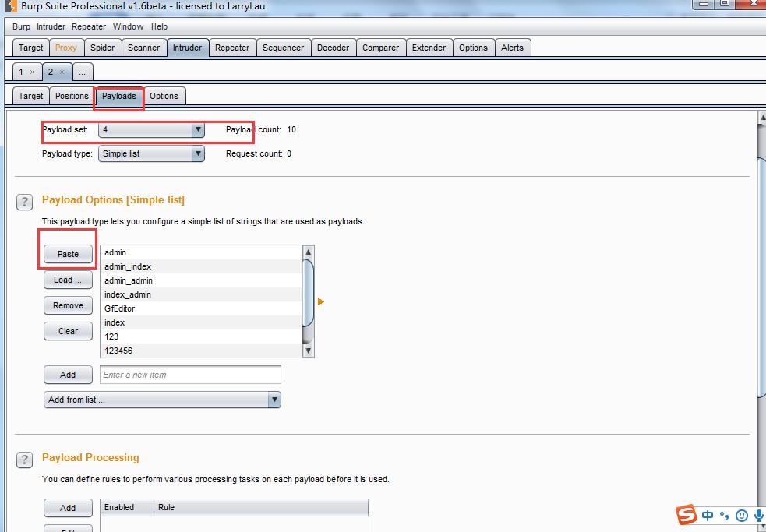The height and width of the screenshot is (532, 766).
Task: Open Intruder sub-tab Options
Action: 164,96
